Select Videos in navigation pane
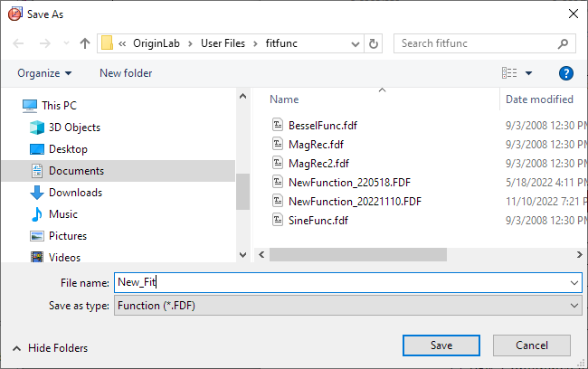This screenshot has width=588, height=369. 64,258
